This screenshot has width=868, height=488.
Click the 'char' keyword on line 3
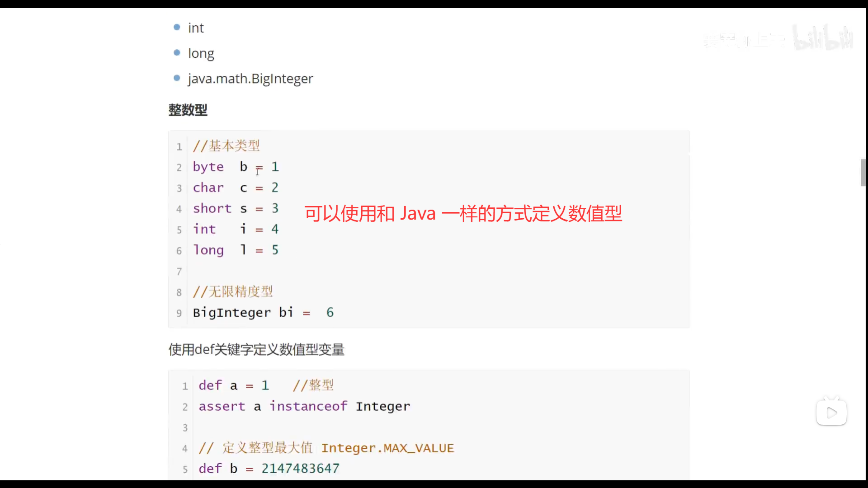pos(208,188)
